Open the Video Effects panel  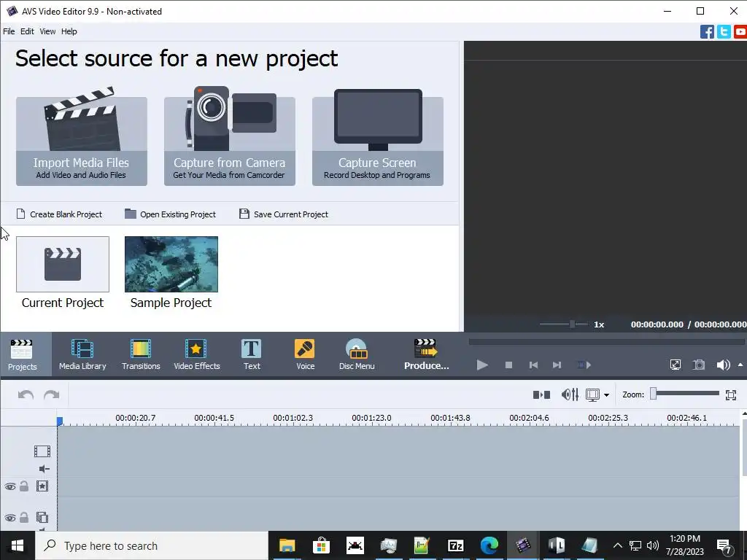pyautogui.click(x=197, y=355)
